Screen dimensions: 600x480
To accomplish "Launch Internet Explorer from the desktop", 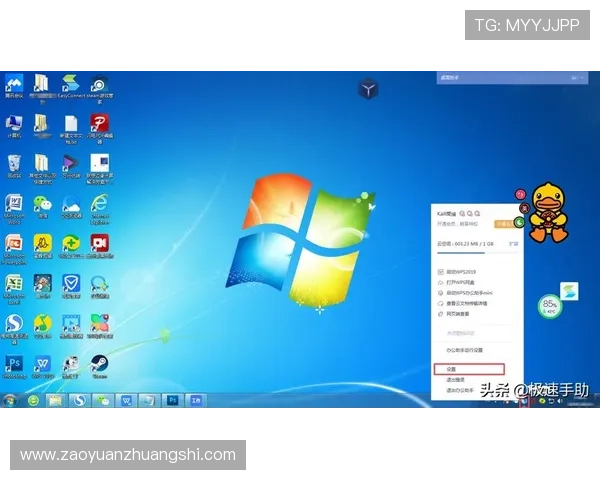I will pyautogui.click(x=99, y=205).
